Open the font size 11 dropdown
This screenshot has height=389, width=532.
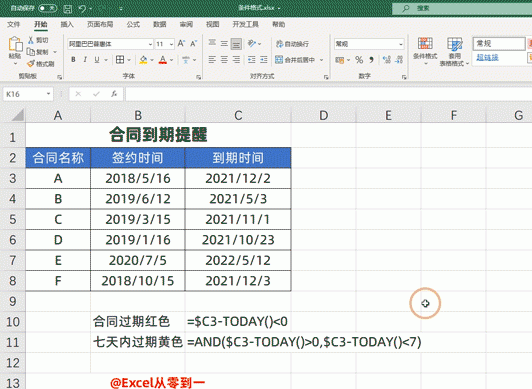(171, 44)
